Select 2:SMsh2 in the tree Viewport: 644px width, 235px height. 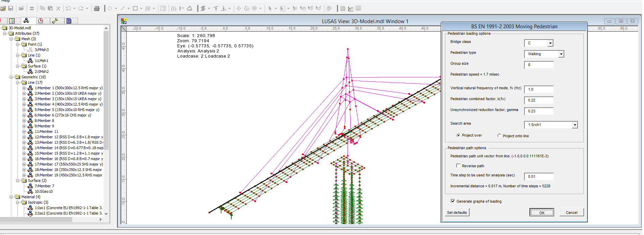(x=42, y=72)
